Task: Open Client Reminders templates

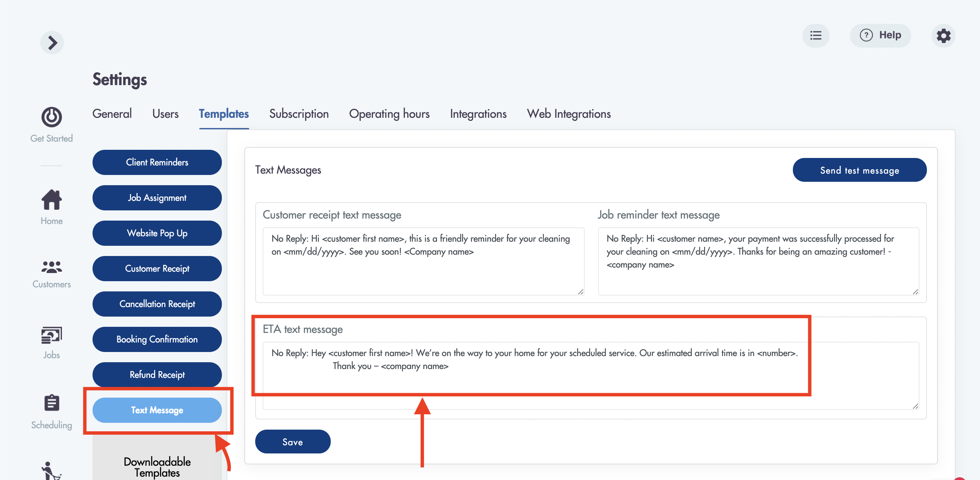Action: pos(157,162)
